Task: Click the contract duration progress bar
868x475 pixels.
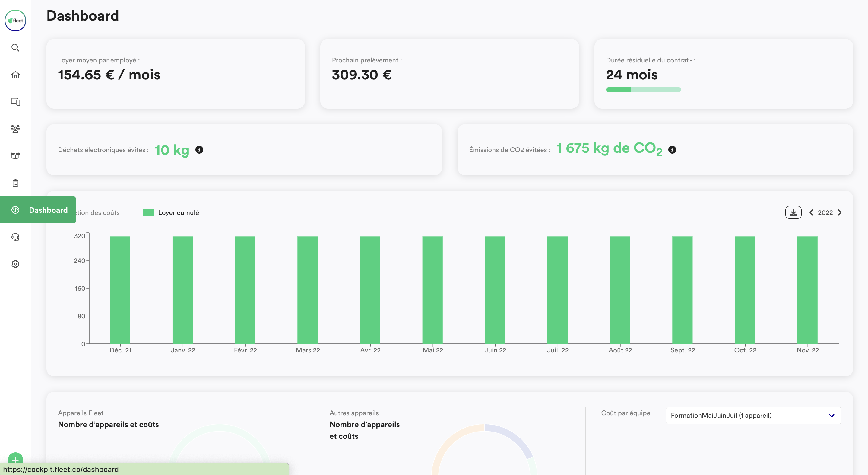Action: pos(643,90)
